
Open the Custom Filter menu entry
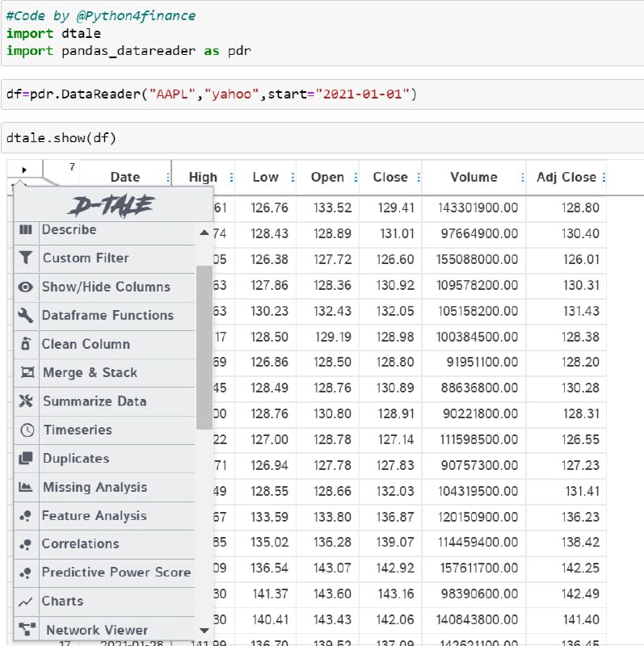pos(104,258)
